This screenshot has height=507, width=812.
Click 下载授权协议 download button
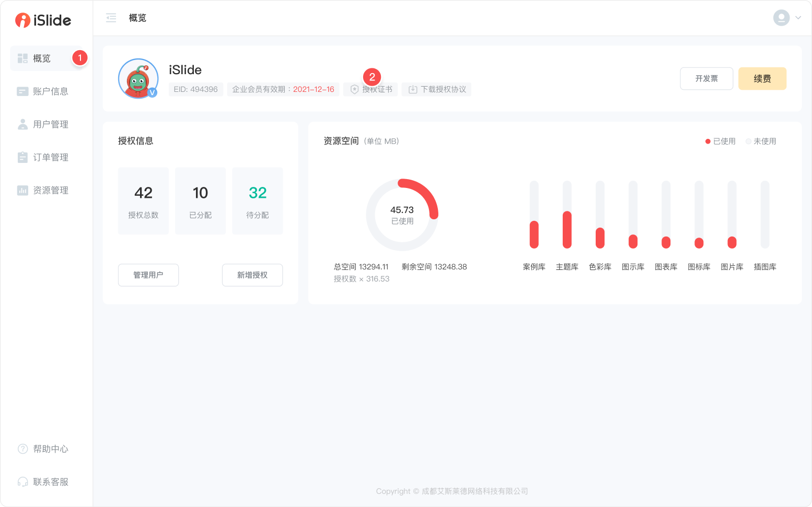(437, 89)
